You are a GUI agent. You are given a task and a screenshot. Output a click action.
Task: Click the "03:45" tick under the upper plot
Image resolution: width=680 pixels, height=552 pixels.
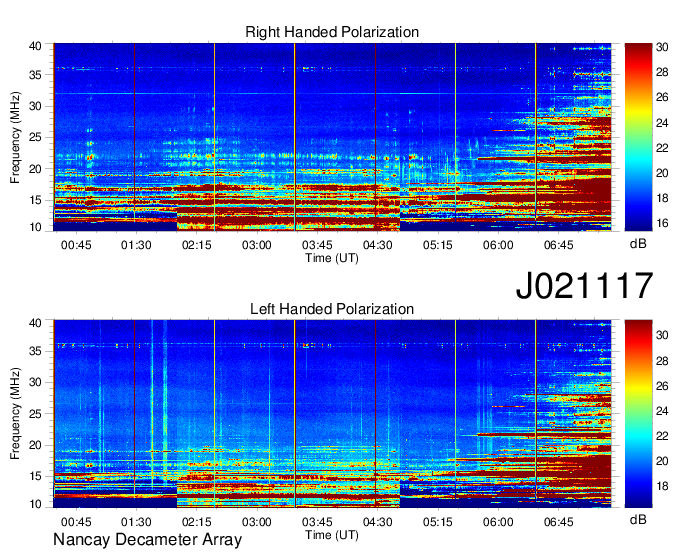coord(317,245)
